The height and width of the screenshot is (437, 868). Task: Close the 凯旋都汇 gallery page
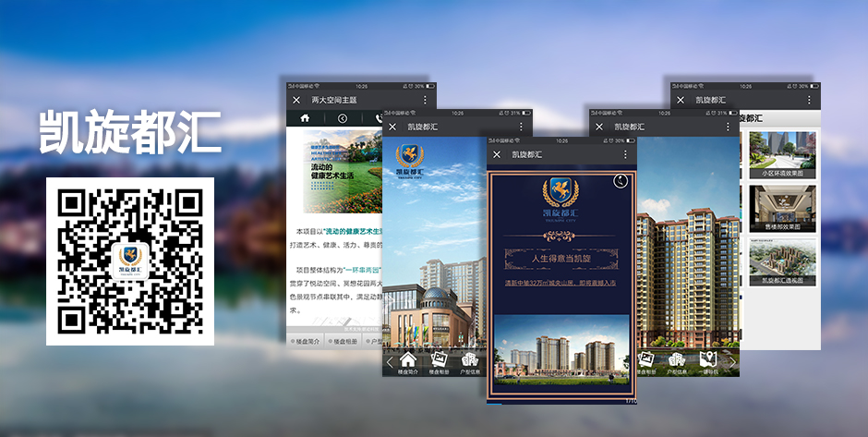681,101
